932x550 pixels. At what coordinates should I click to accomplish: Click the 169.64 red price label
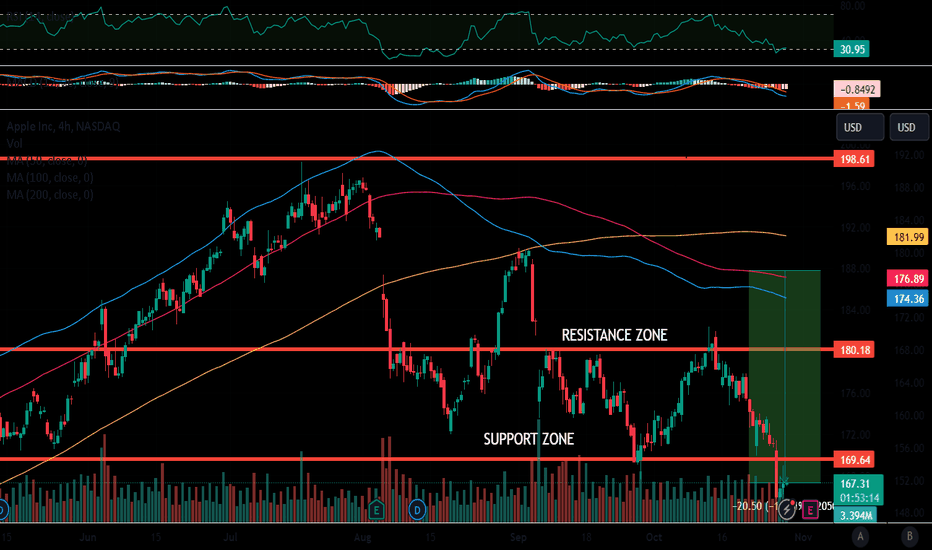pyautogui.click(x=854, y=460)
